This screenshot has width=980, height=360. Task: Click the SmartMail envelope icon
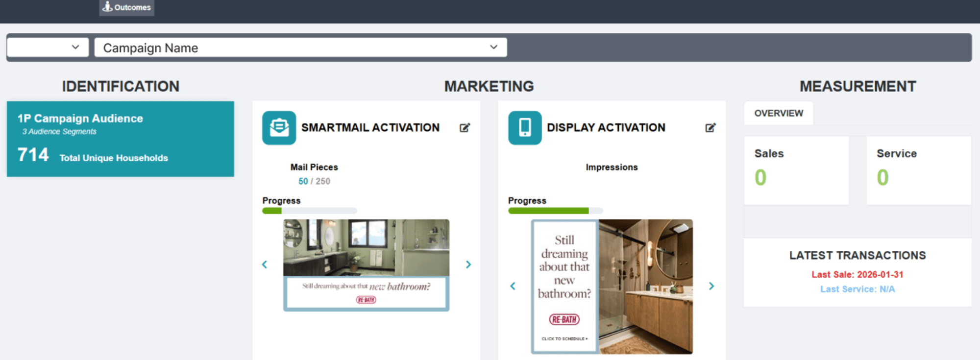click(x=279, y=128)
